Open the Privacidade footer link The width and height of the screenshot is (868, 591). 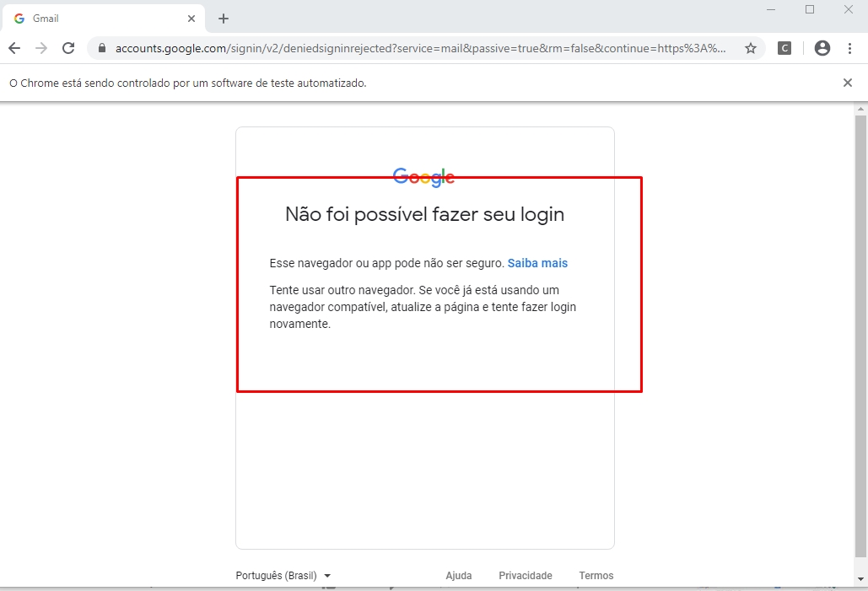(x=526, y=576)
